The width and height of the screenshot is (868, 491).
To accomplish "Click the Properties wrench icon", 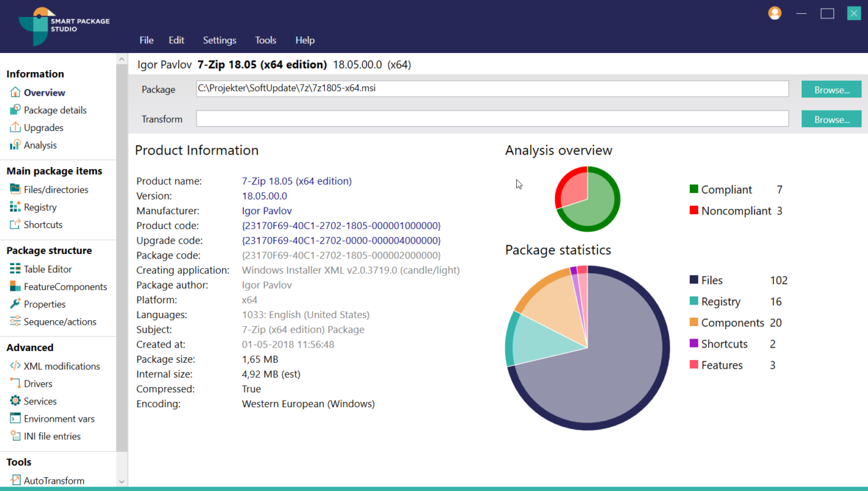I will click(15, 304).
